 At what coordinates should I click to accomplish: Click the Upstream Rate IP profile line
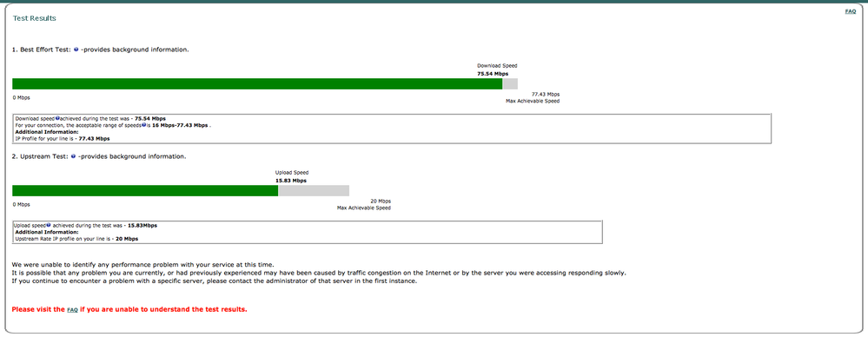(76, 239)
